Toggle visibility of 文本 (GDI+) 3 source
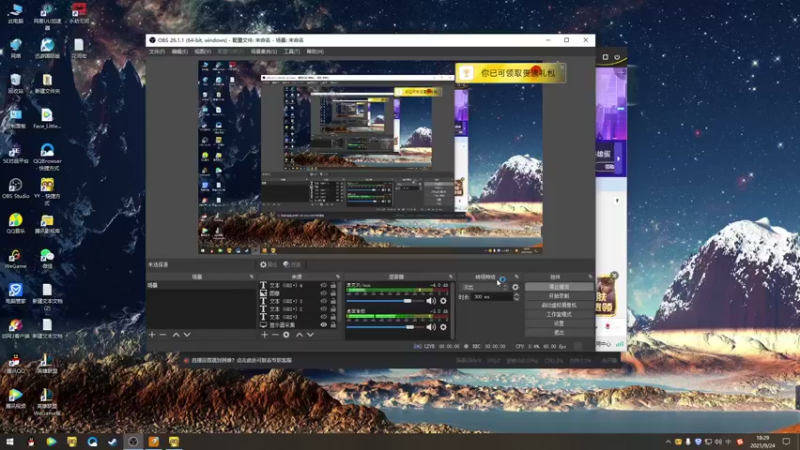The width and height of the screenshot is (800, 450). (323, 301)
